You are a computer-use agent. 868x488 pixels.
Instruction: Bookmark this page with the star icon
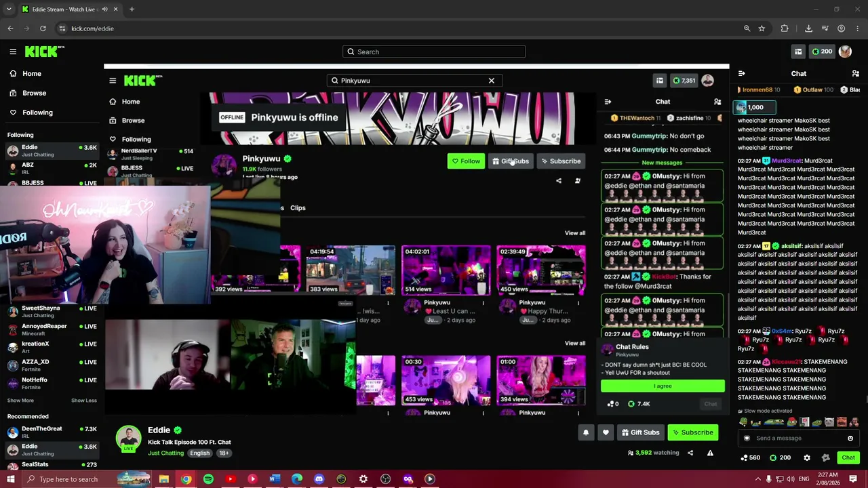tap(762, 28)
